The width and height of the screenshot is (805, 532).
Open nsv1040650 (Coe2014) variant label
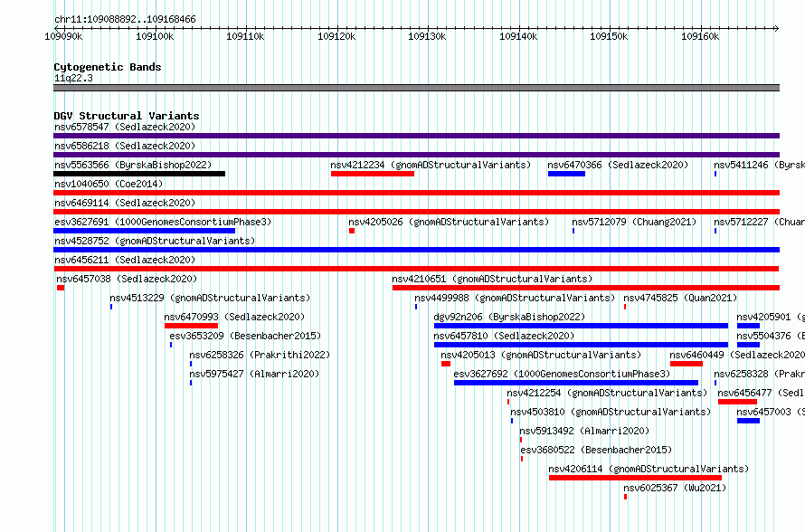pyautogui.click(x=109, y=184)
